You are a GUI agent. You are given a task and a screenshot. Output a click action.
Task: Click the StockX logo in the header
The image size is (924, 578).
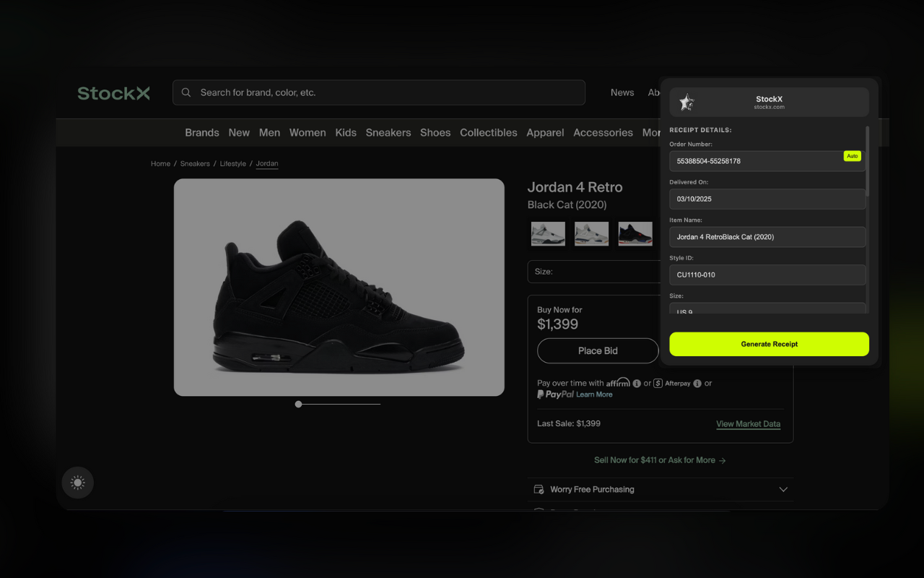pyautogui.click(x=113, y=92)
